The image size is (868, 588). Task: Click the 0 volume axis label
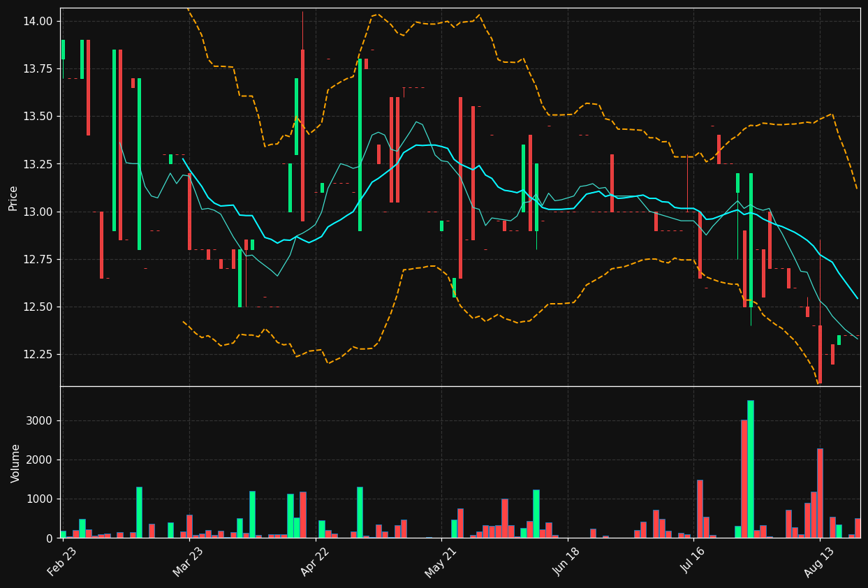click(50, 538)
